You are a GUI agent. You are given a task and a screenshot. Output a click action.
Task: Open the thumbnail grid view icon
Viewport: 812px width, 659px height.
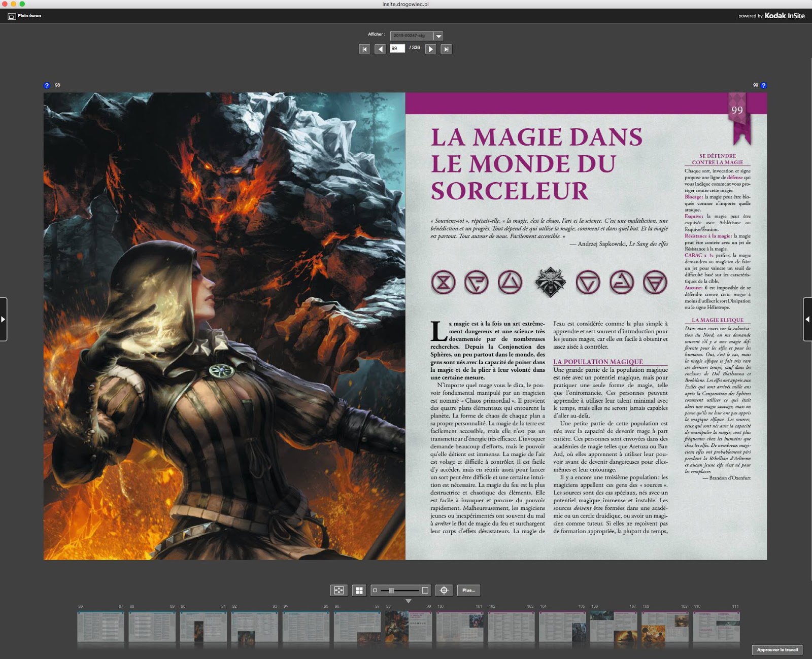point(359,590)
